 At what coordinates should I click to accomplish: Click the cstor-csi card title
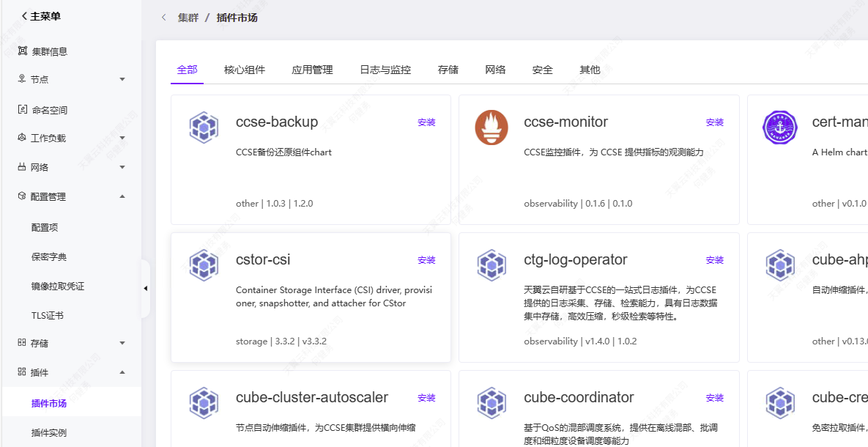click(x=263, y=259)
